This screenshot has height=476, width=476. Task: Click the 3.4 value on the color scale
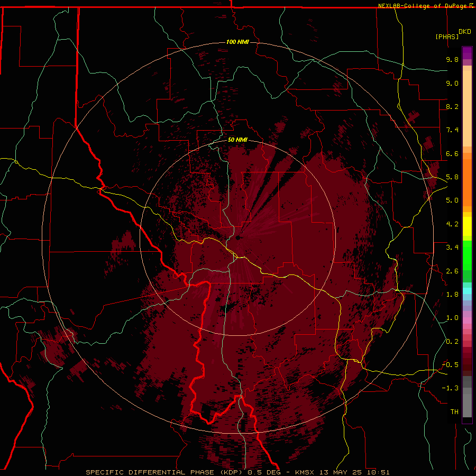(452, 248)
